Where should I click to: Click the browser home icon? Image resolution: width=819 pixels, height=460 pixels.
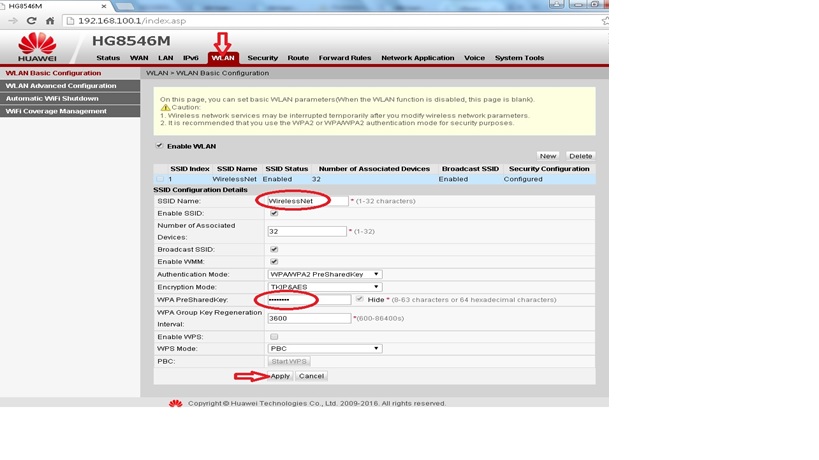click(x=50, y=21)
